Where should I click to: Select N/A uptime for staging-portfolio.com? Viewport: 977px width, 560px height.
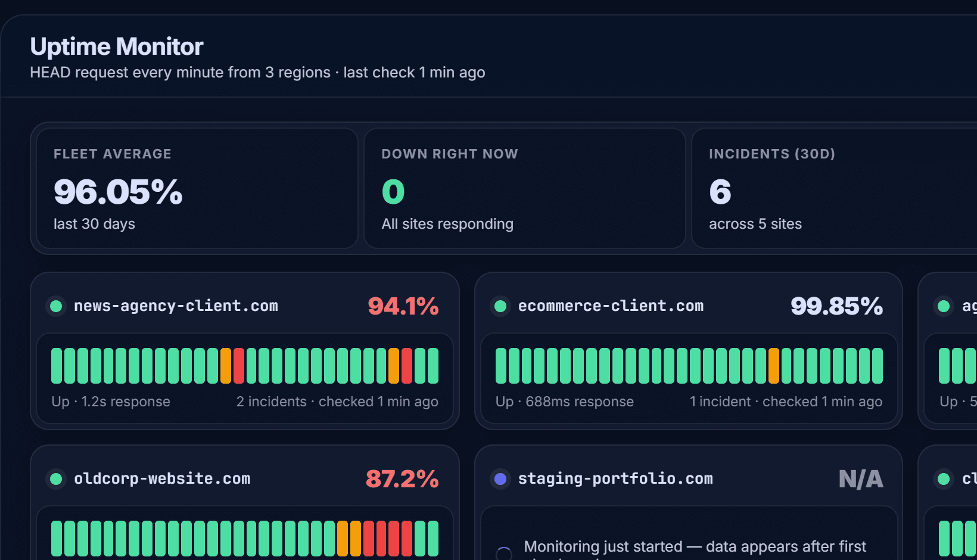(861, 479)
